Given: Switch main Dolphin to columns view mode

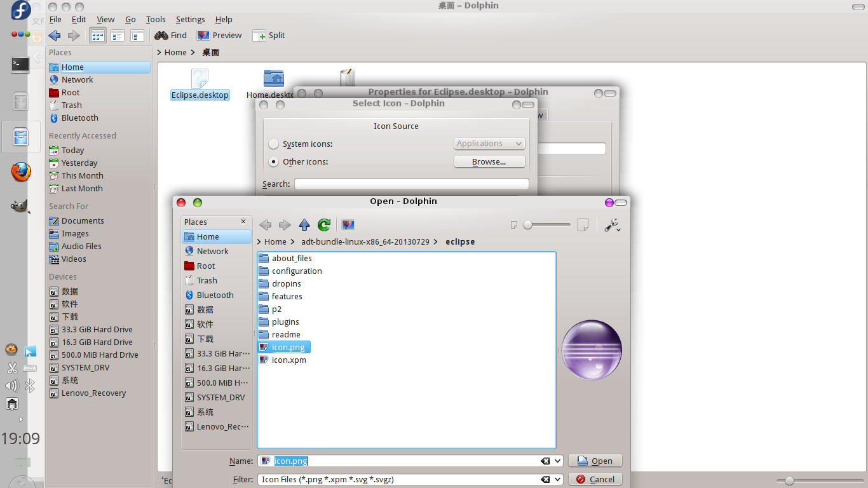Looking at the screenshot, I should [x=137, y=36].
